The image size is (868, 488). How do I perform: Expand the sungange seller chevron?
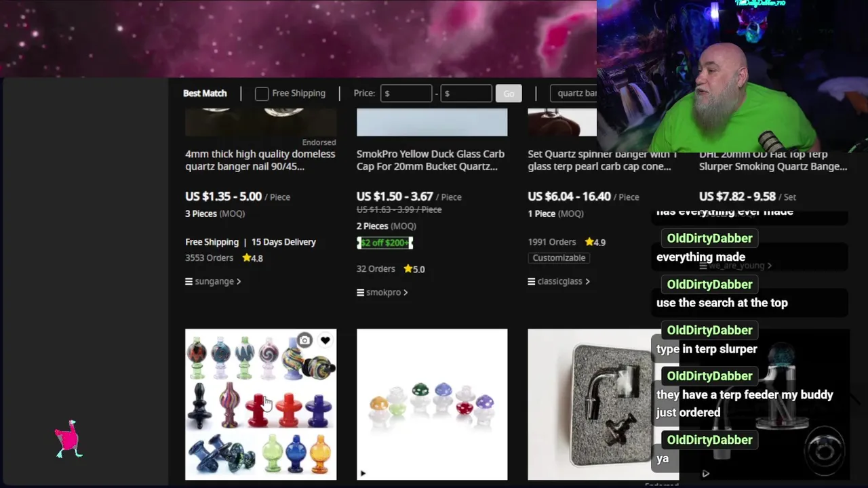click(238, 281)
